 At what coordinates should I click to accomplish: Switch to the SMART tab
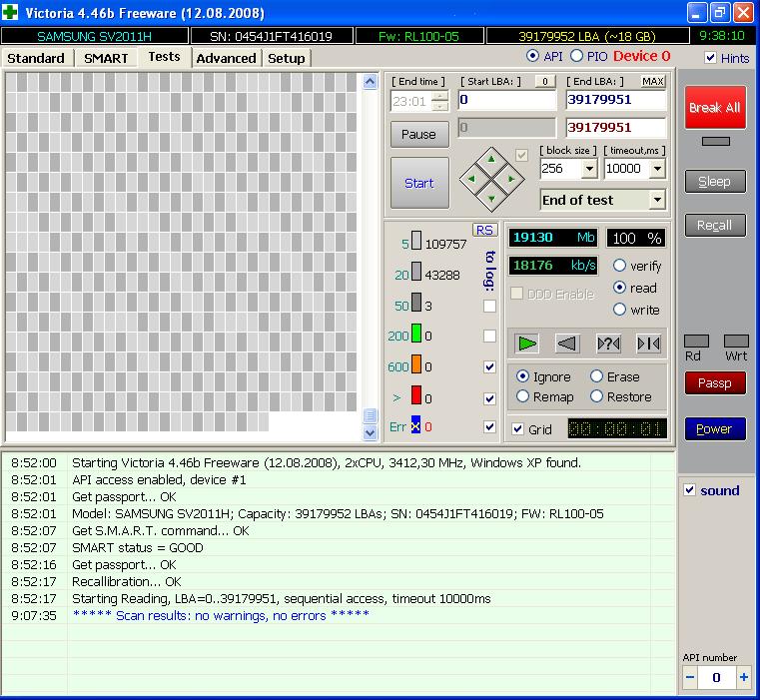(x=106, y=58)
